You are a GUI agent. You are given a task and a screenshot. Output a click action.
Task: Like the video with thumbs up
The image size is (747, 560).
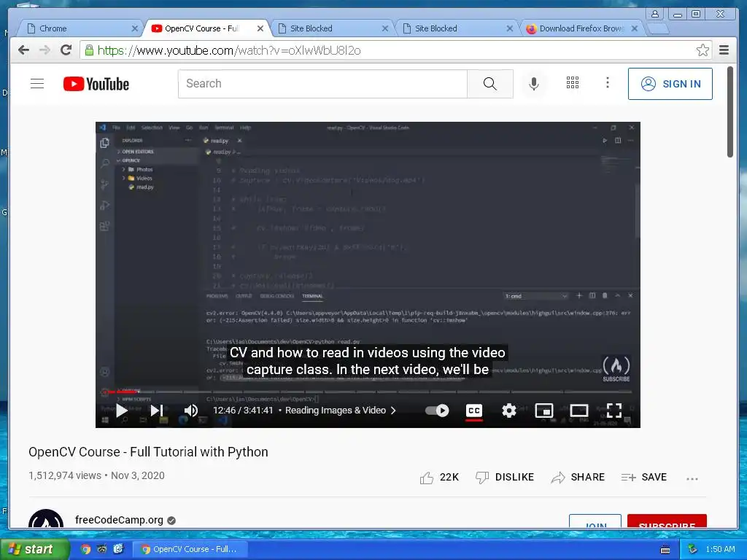[438, 477]
